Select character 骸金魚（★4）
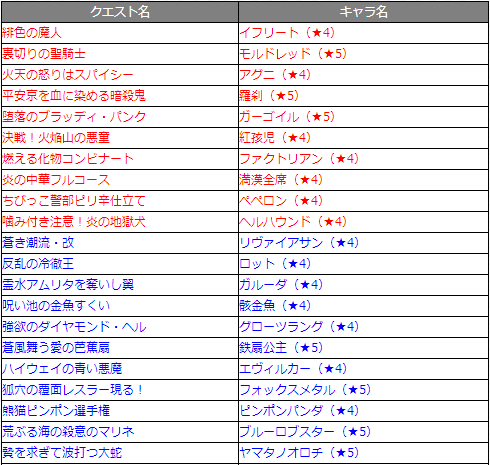The width and height of the screenshot is (490, 465). coord(275,306)
